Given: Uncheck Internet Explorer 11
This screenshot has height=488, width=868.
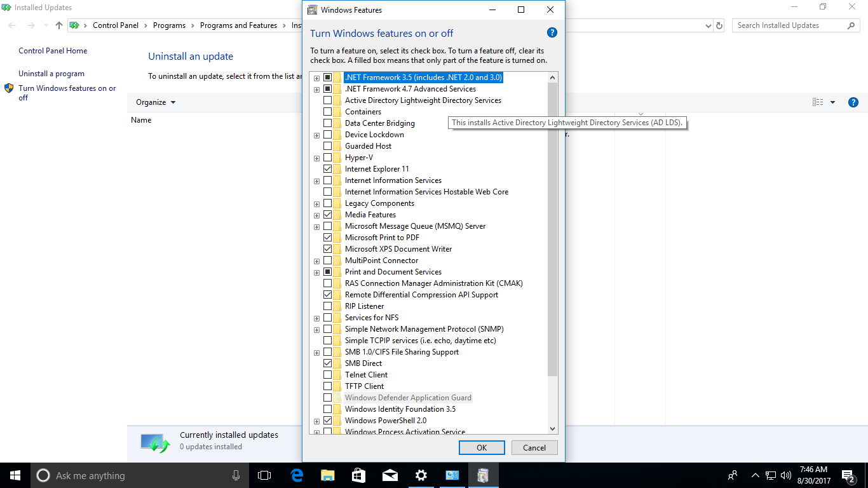Looking at the screenshot, I should [327, 169].
